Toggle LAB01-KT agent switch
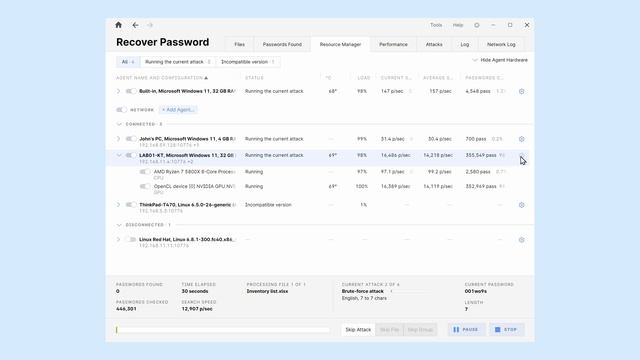Viewport: 640px width, 360px height. point(131,155)
